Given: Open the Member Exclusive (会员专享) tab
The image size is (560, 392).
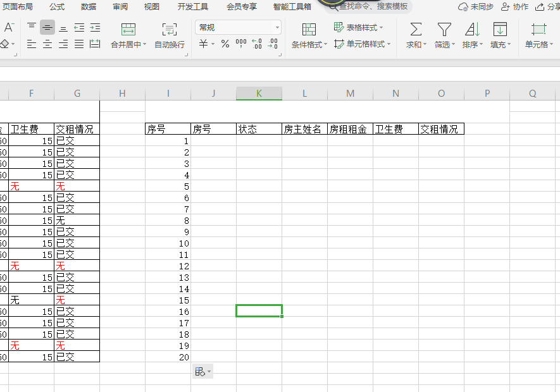Looking at the screenshot, I should tap(242, 6).
